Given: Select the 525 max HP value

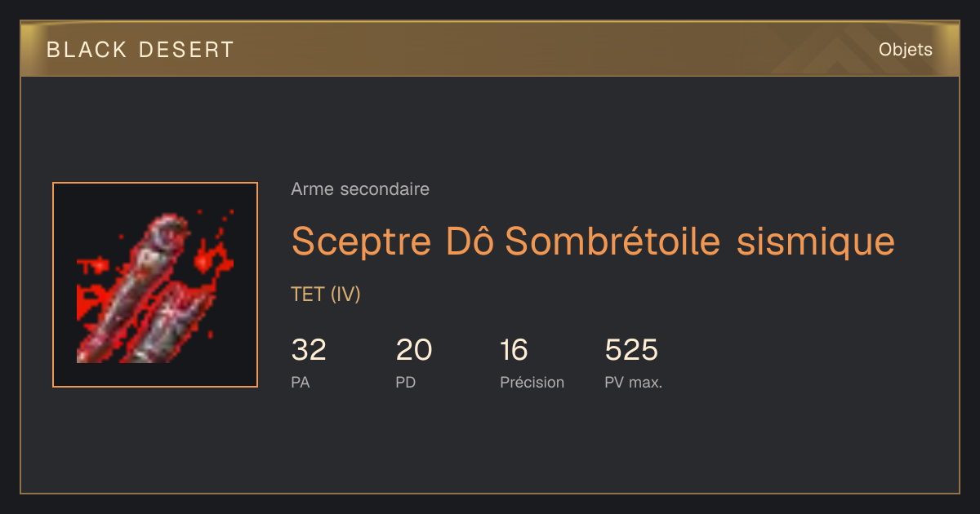Looking at the screenshot, I should 631,350.
